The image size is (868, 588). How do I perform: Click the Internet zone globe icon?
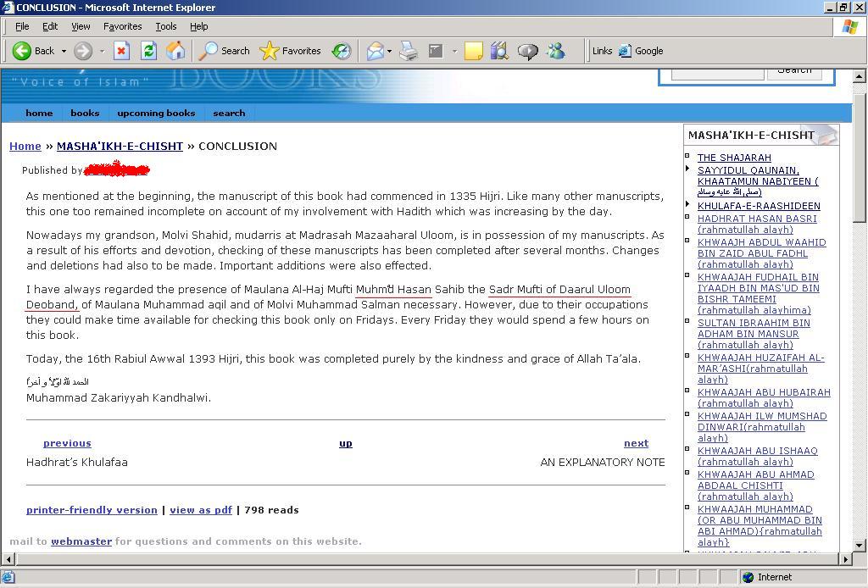point(748,577)
